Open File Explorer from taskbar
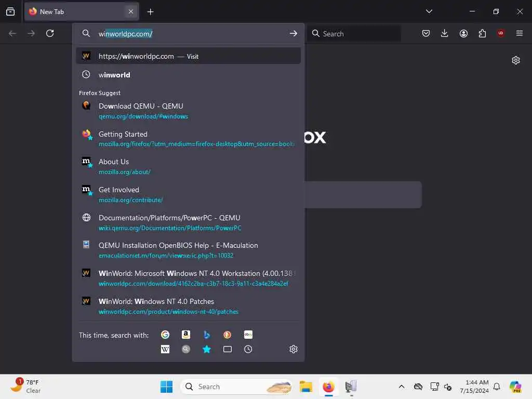Screen dimensions: 532x399 [x=305, y=387]
